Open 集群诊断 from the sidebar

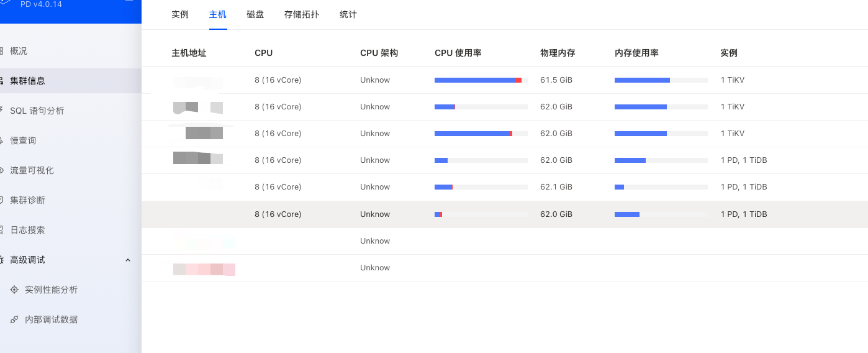pos(27,200)
